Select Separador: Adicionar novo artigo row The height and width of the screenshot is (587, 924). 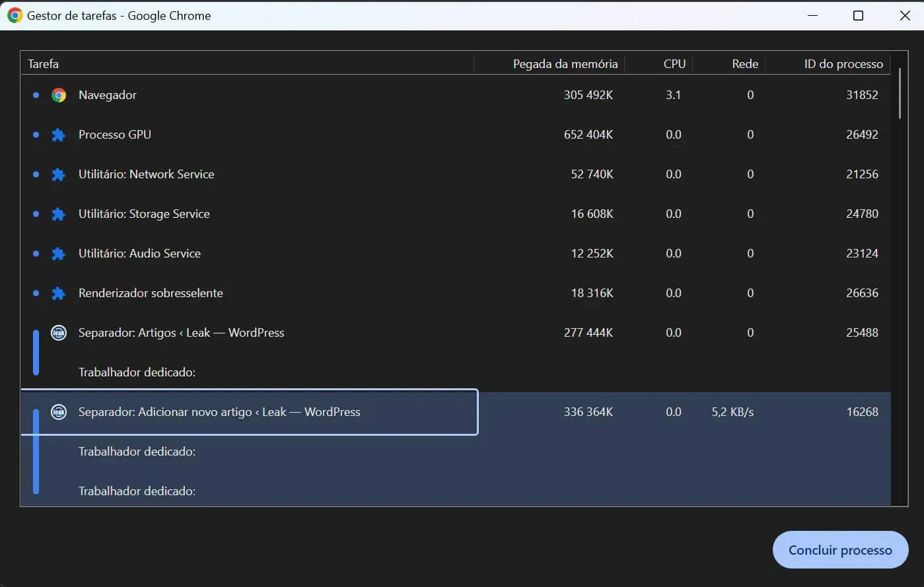456,412
